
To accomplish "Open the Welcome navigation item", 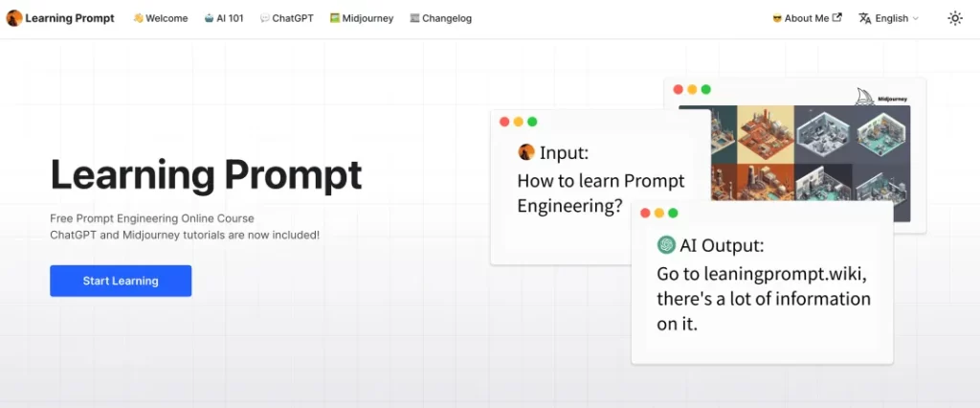I will (x=160, y=18).
